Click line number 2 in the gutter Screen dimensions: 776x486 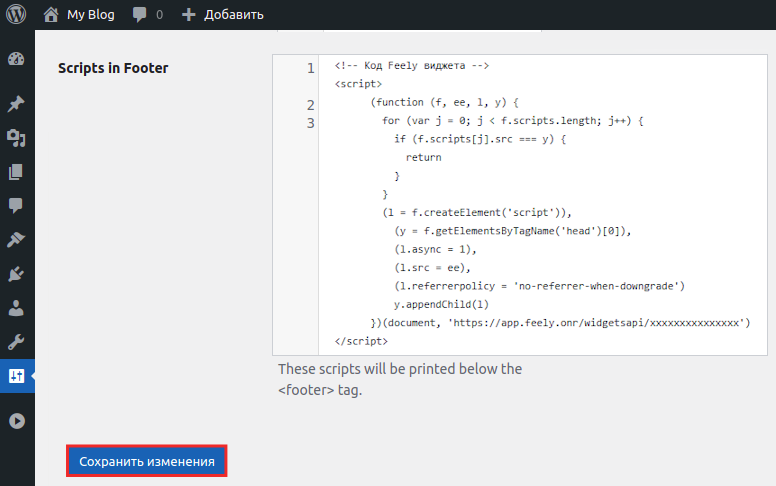tap(310, 105)
